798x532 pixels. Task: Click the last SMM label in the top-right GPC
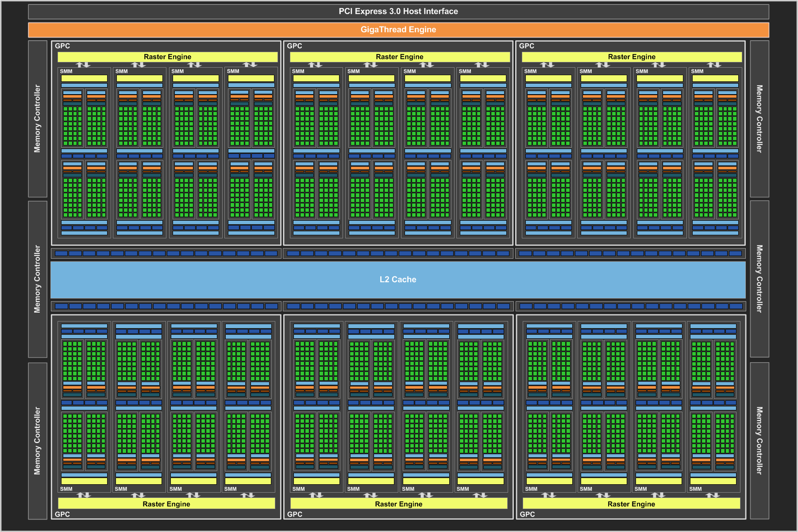click(x=697, y=71)
